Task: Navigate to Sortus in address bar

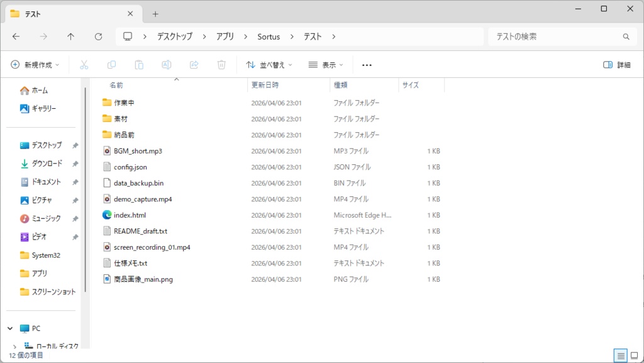Action: coord(269,36)
